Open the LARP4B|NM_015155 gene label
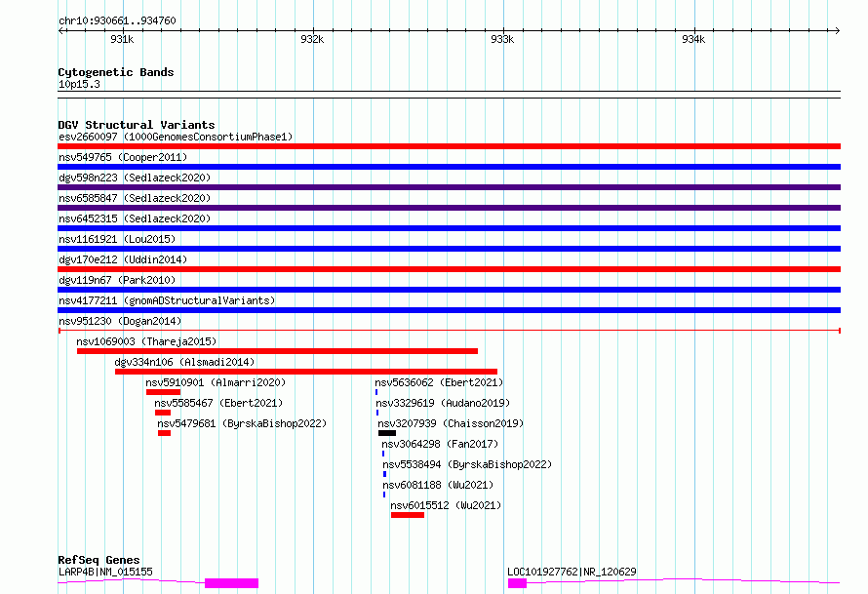 tap(105, 572)
